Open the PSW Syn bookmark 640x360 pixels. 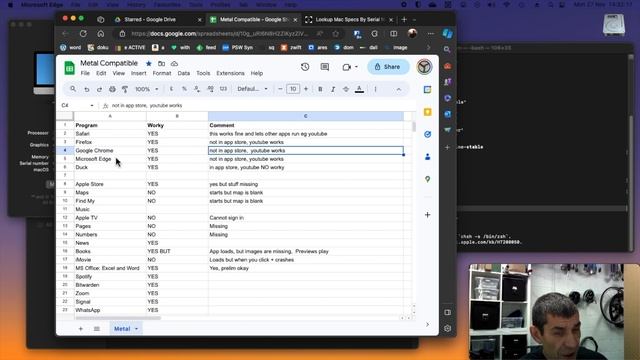(238, 48)
